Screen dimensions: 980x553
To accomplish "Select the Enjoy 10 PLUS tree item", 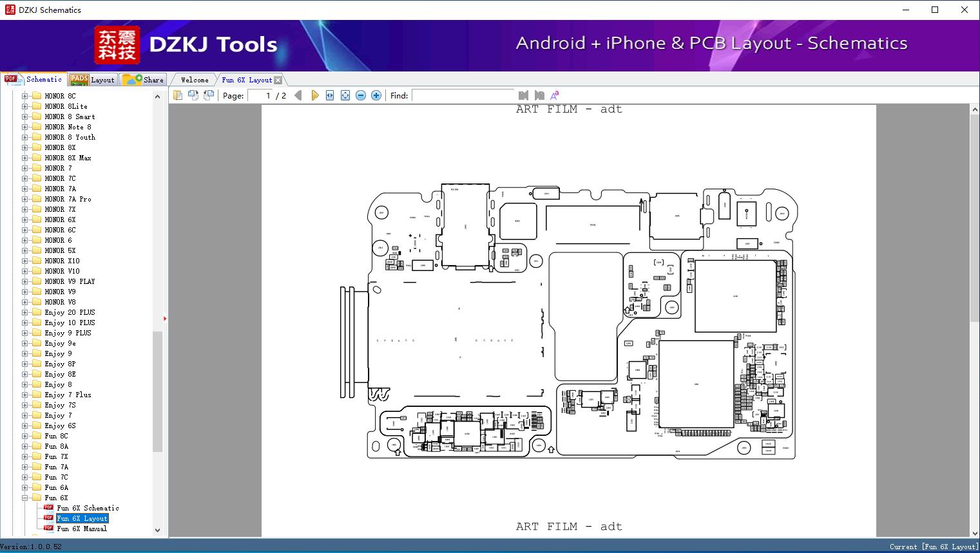I will [70, 323].
